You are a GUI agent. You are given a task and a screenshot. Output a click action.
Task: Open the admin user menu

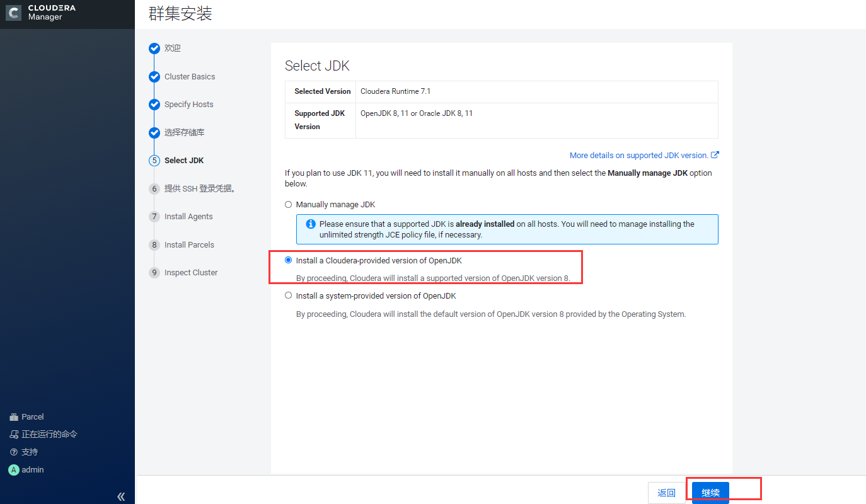(33, 470)
